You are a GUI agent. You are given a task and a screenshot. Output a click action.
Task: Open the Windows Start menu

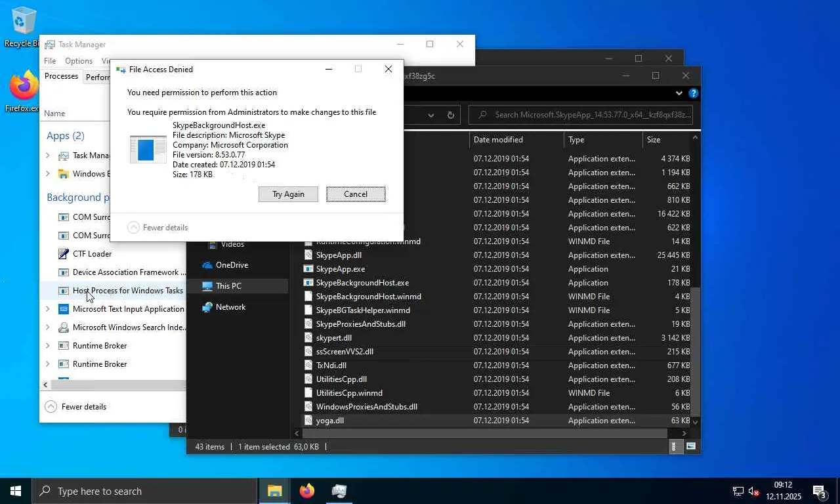click(x=16, y=491)
